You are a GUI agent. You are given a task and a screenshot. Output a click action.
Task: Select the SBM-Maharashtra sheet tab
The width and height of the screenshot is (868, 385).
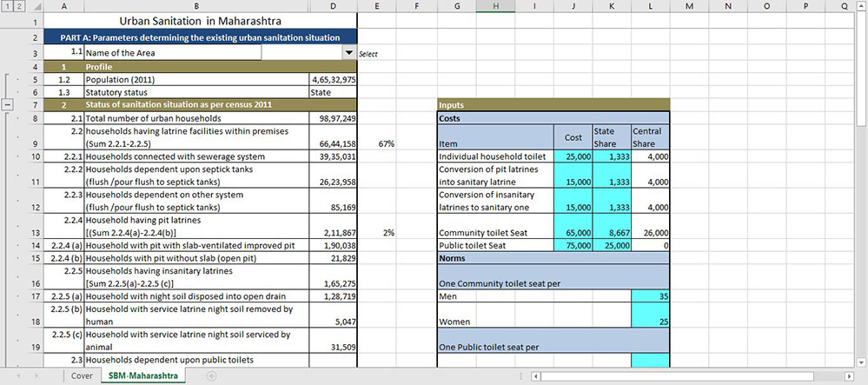click(143, 375)
